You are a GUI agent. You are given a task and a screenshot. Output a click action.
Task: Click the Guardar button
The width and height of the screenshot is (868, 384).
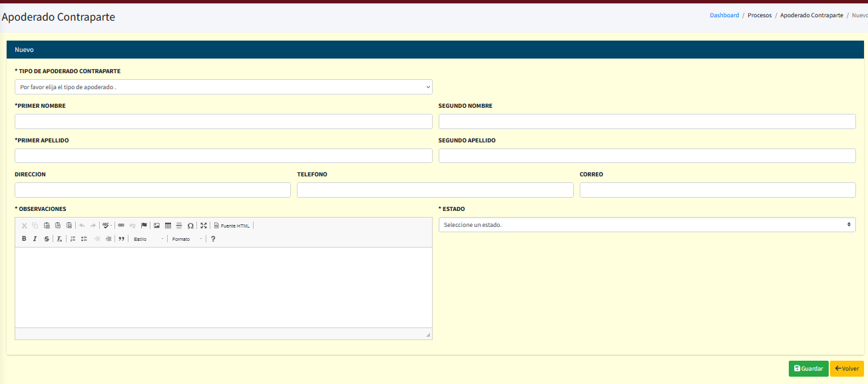click(809, 369)
